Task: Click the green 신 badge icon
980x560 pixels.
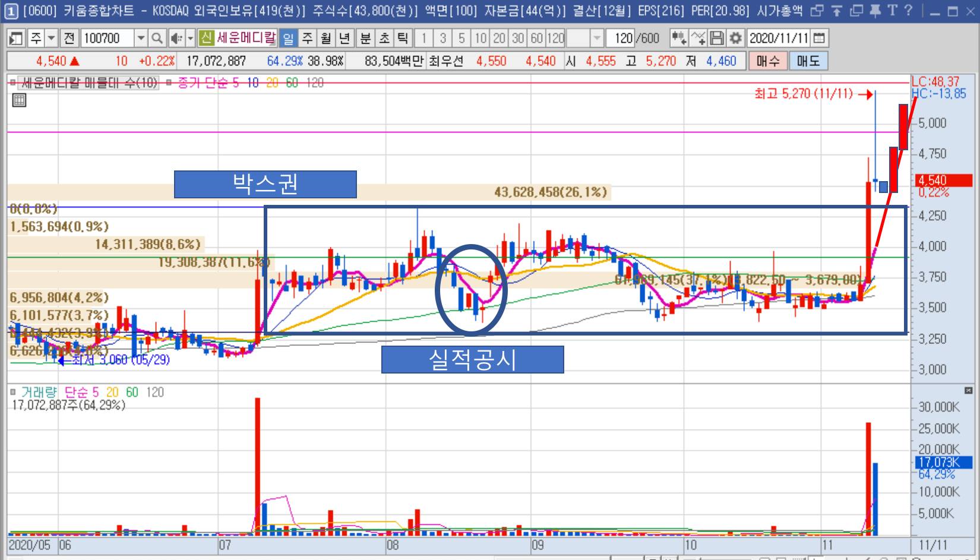Action: coord(206,39)
